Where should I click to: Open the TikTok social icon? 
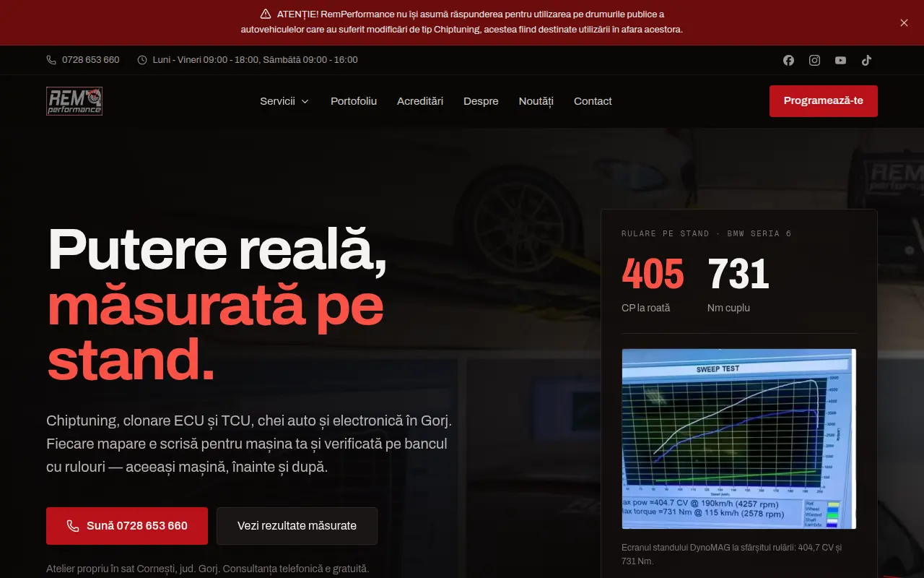coord(866,60)
